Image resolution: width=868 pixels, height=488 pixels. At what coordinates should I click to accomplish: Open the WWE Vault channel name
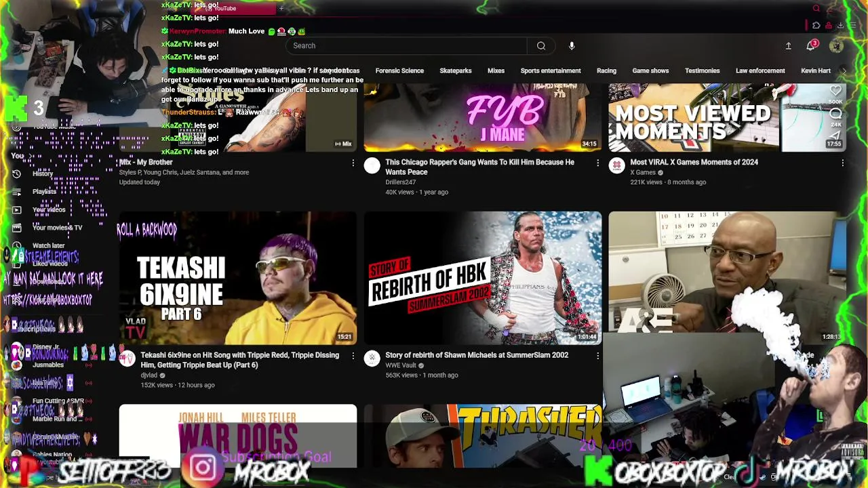coord(401,365)
